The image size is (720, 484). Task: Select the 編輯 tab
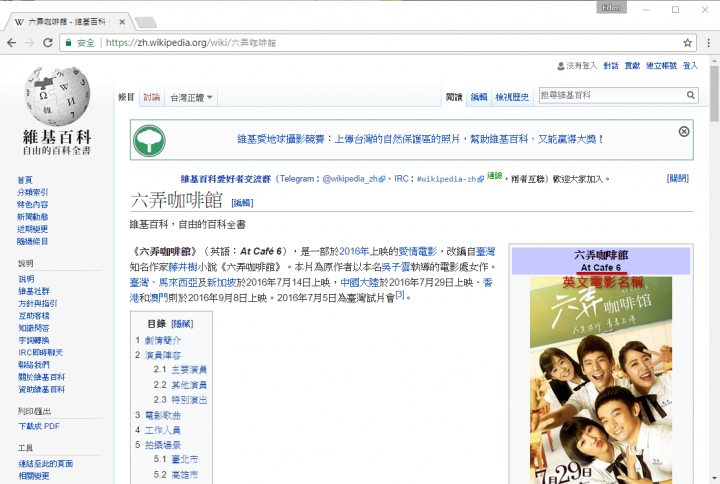tap(479, 97)
